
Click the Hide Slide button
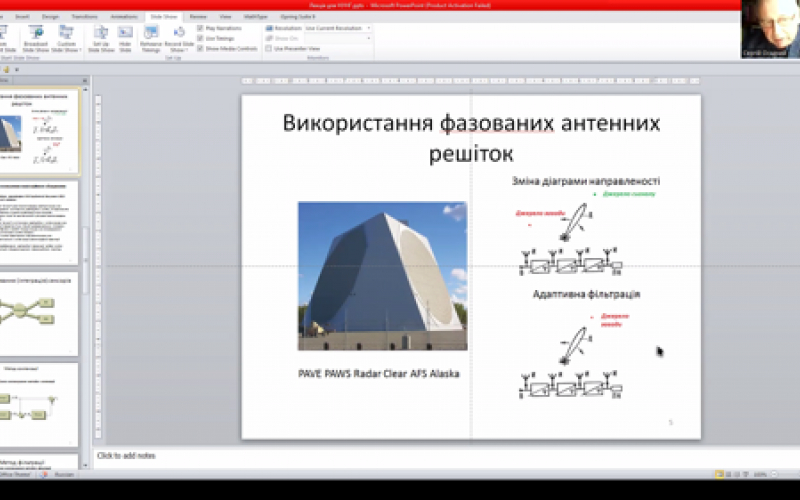125,39
